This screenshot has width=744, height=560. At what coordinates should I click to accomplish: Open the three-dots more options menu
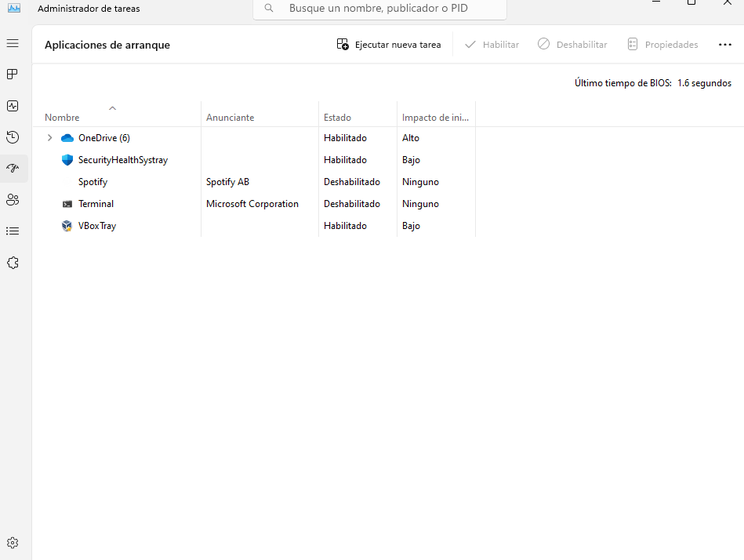pyautogui.click(x=724, y=45)
